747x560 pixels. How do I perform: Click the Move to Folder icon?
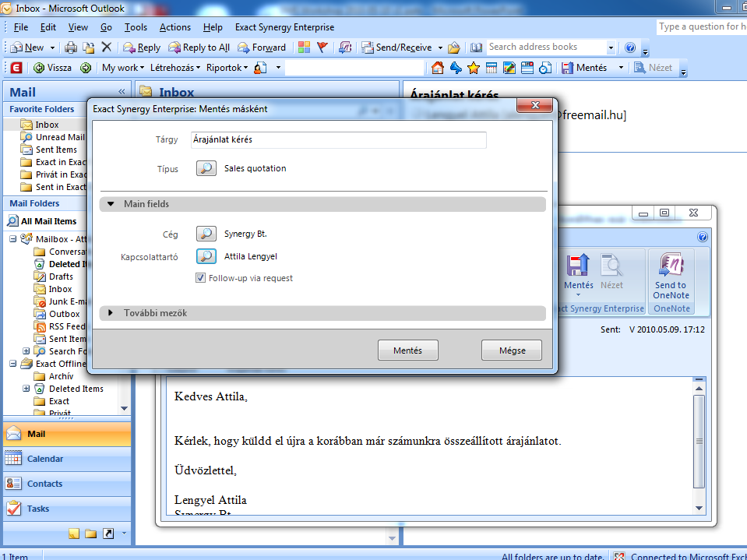pyautogui.click(x=88, y=48)
